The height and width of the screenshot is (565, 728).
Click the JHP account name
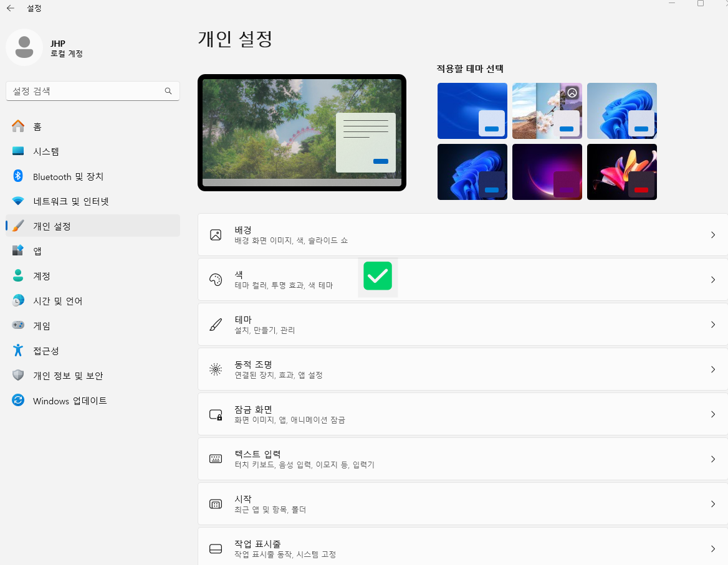(58, 43)
